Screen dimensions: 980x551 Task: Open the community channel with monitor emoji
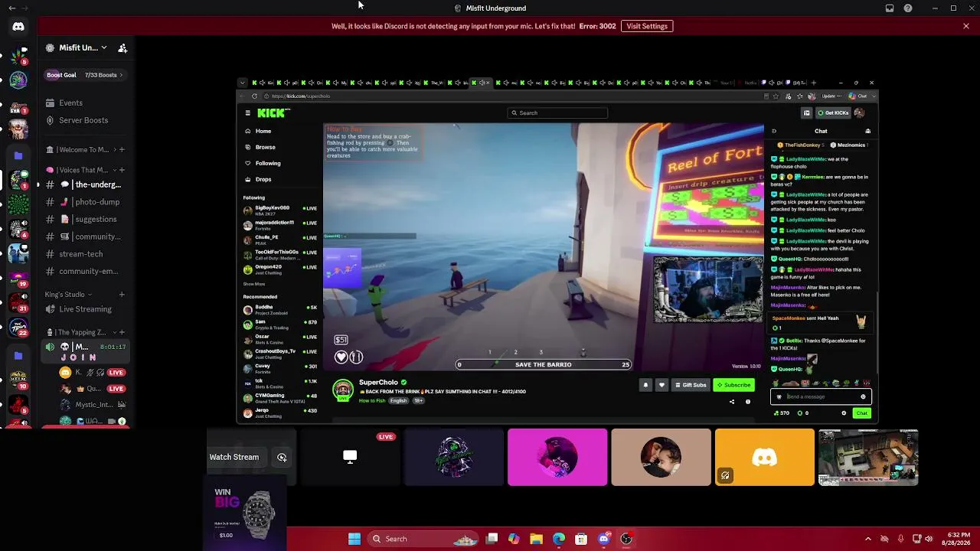pos(85,236)
